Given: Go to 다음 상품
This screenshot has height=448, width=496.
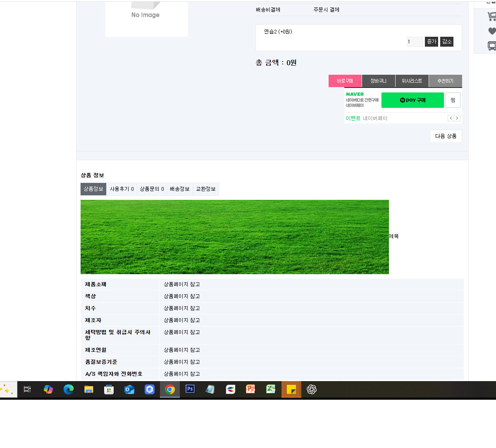Looking at the screenshot, I should (x=446, y=136).
